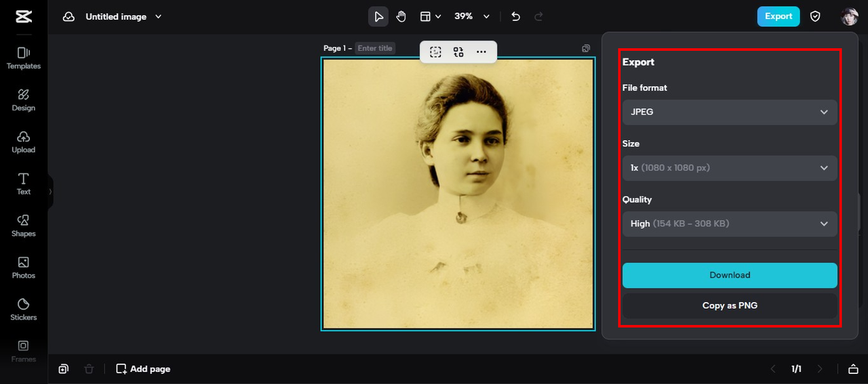Click the Add page button
This screenshot has width=868, height=384.
pos(143,368)
